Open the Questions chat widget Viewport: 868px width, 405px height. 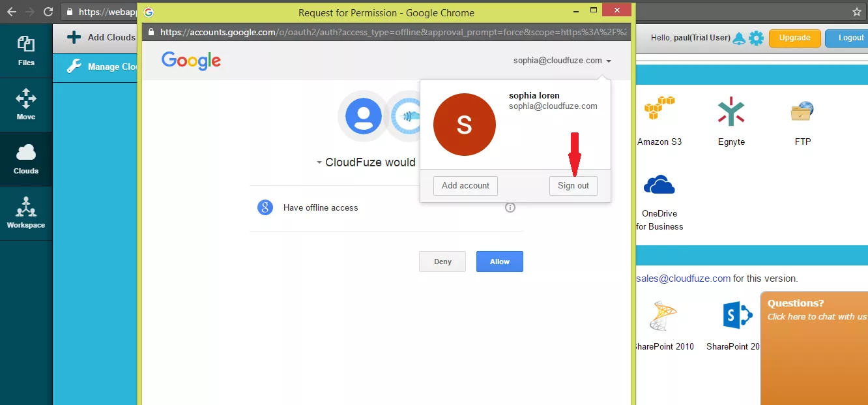(815, 348)
